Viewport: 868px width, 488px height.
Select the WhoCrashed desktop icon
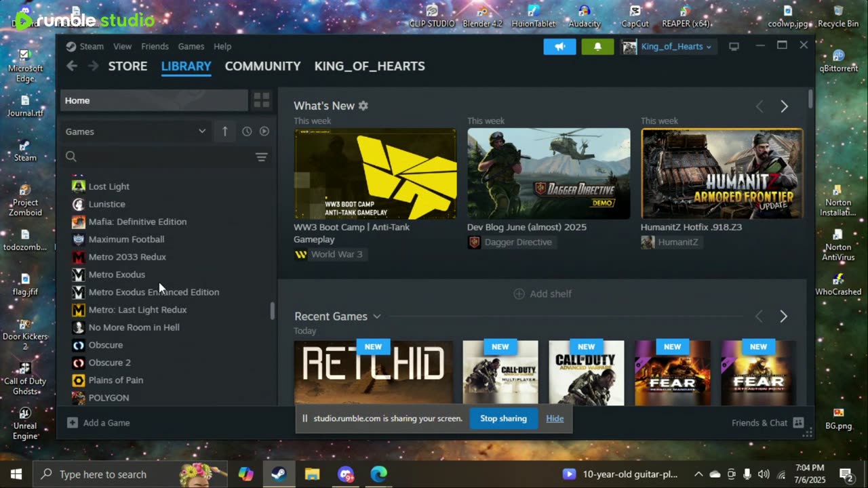[838, 285]
